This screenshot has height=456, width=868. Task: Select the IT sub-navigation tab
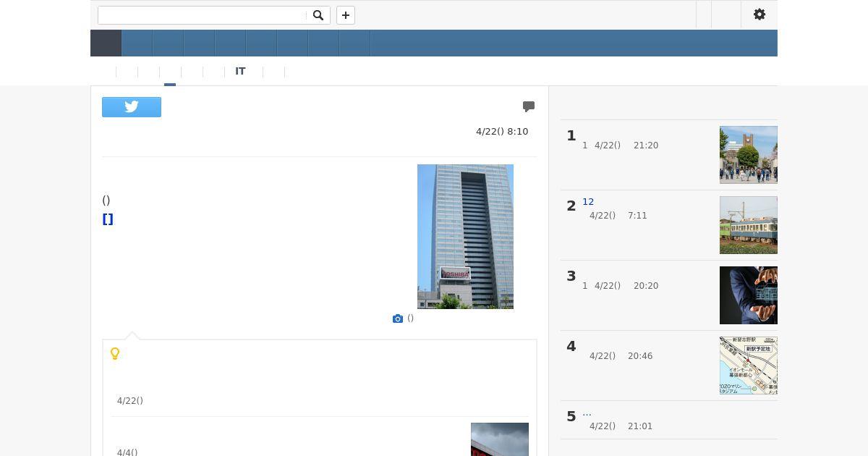pos(240,71)
